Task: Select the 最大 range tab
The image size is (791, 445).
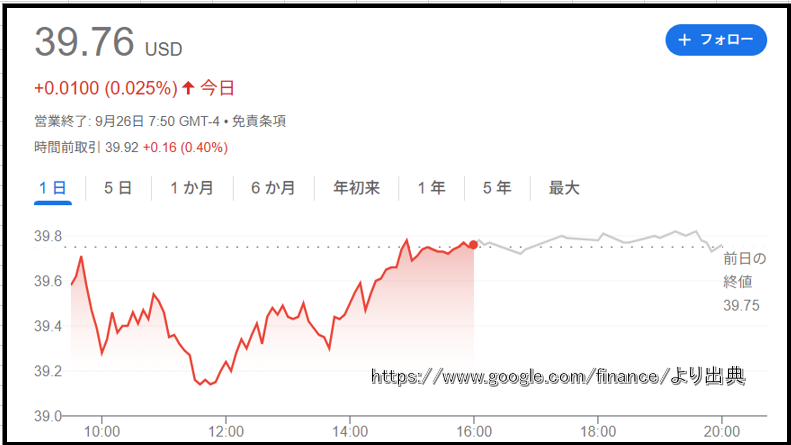Action: point(563,188)
